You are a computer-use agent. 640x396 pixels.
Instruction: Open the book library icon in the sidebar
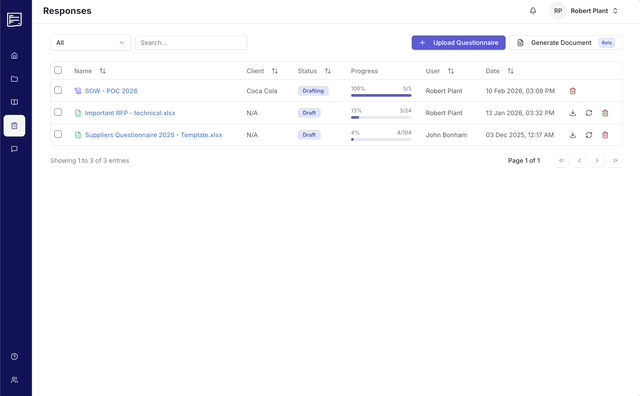coord(14,102)
